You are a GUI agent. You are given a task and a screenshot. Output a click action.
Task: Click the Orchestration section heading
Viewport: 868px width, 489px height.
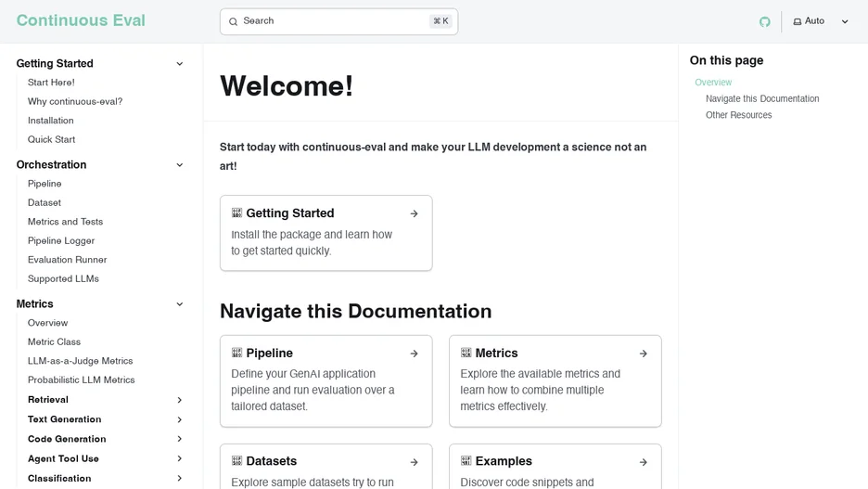[x=52, y=165]
